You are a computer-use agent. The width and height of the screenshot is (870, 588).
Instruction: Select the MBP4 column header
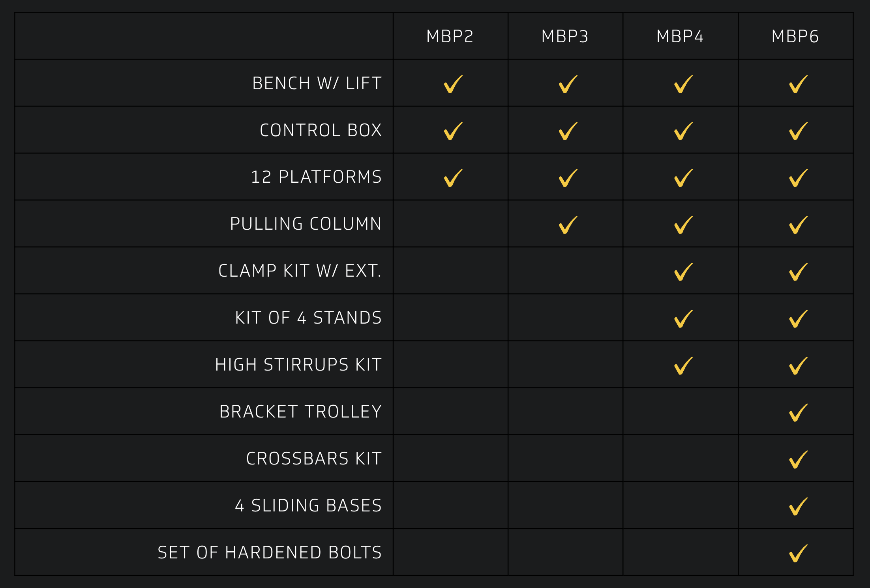coord(680,36)
